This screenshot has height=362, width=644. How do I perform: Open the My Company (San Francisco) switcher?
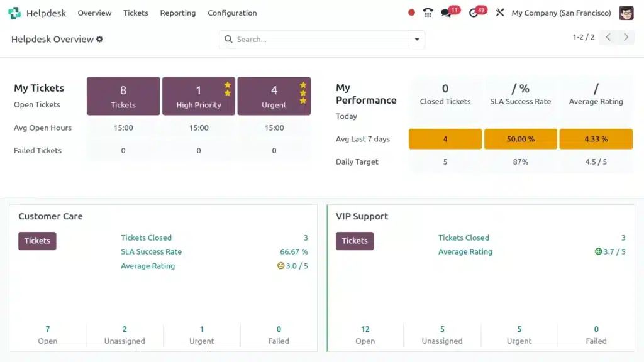pyautogui.click(x=561, y=13)
